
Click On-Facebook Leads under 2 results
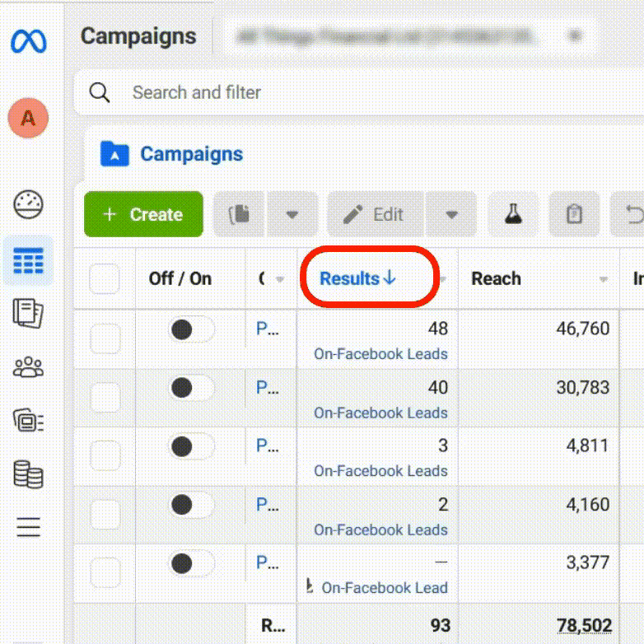[380, 530]
